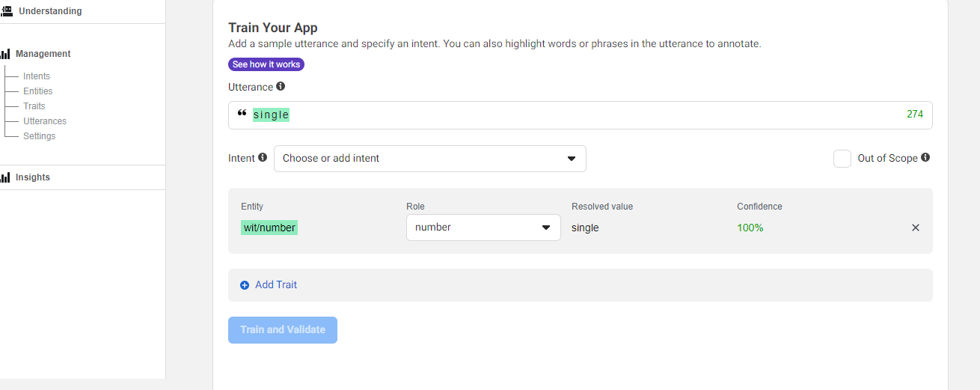Open the Management section

click(x=43, y=54)
